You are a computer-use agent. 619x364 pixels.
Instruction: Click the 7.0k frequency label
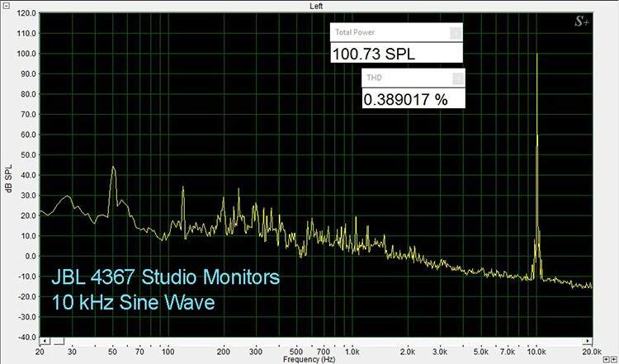508,352
